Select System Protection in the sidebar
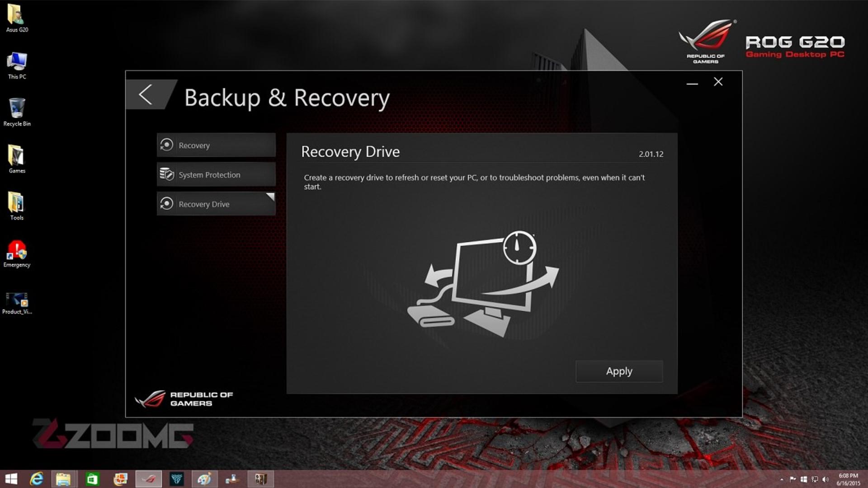Screen dimensions: 868x488 [x=216, y=174]
